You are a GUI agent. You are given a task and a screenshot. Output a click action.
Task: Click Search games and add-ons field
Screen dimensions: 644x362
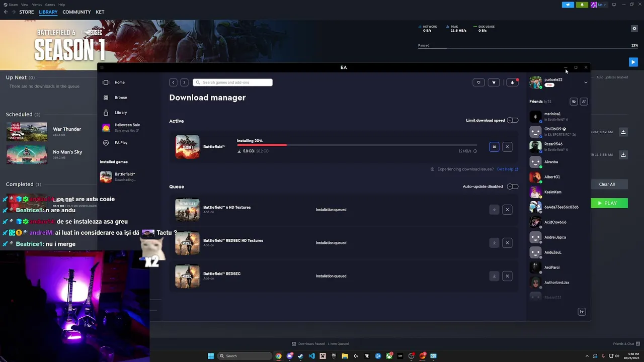click(x=233, y=82)
